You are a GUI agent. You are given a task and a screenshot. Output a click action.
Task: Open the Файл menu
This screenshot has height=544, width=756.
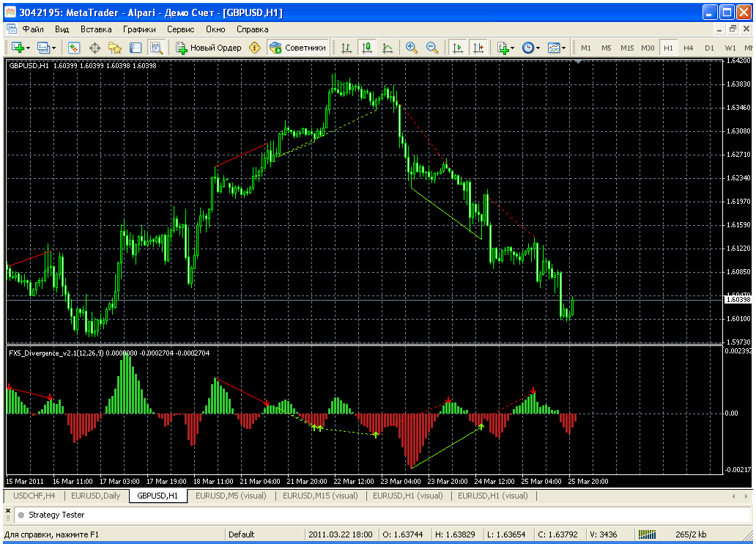pos(33,29)
